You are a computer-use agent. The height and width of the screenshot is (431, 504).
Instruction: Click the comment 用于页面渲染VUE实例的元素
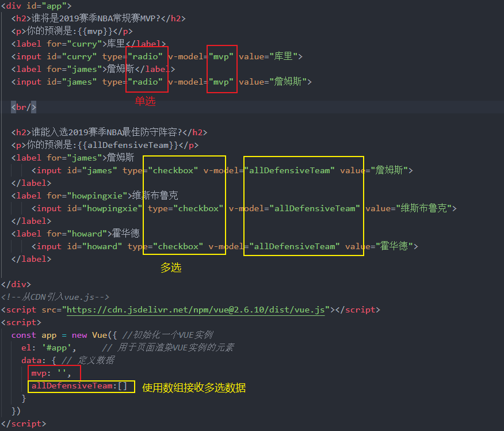(168, 348)
